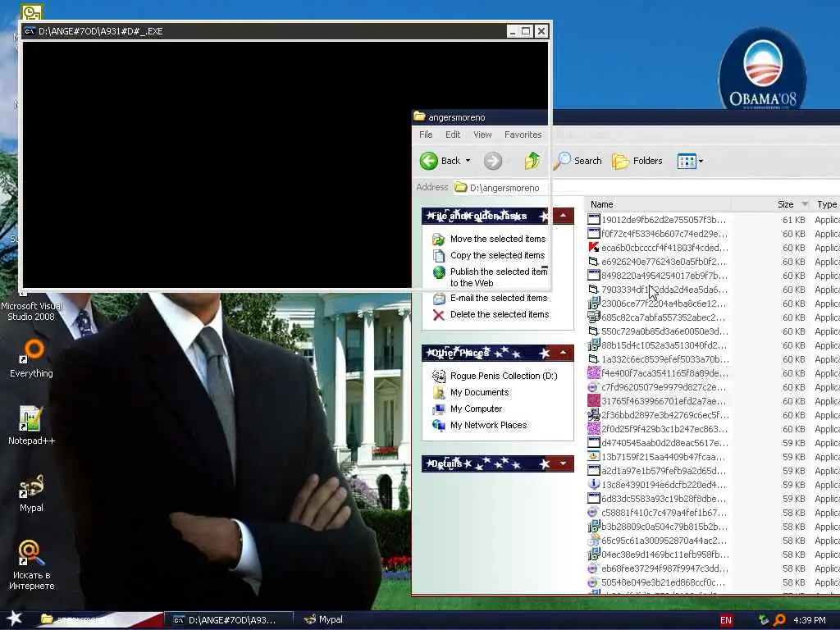The height and width of the screenshot is (630, 840).
Task: Open the View menu in Explorer
Action: [482, 135]
